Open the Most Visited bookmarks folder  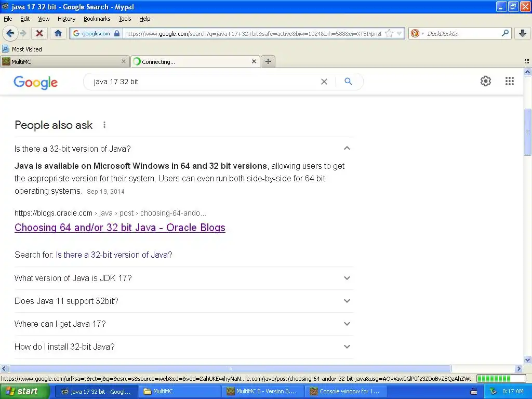click(x=22, y=49)
